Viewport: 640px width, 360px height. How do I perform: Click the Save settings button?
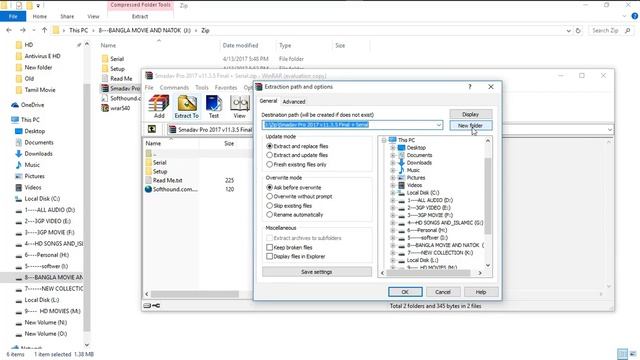[317, 272]
